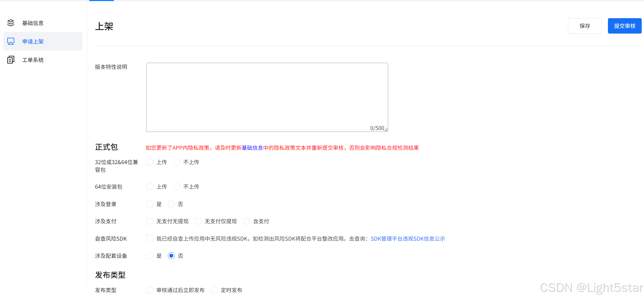Click the 工单系统 document icon

coord(11,60)
